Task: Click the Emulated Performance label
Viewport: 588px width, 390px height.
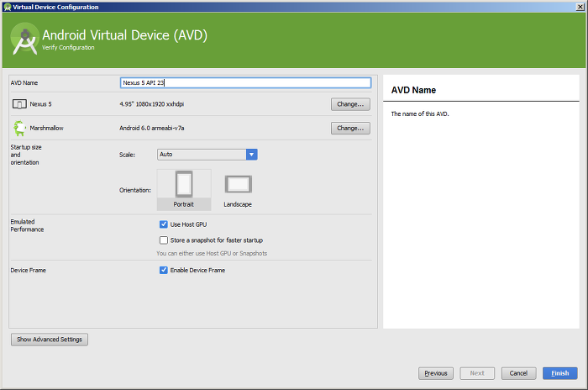Action: click(x=27, y=225)
